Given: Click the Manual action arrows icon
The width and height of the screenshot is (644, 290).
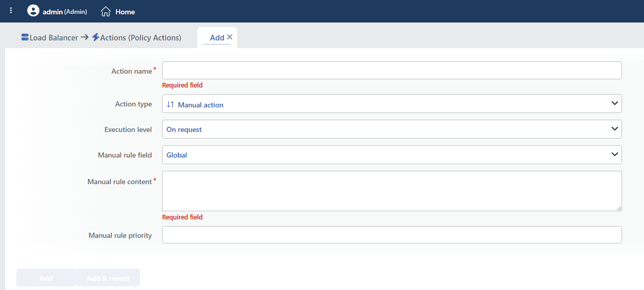Looking at the screenshot, I should pos(171,104).
